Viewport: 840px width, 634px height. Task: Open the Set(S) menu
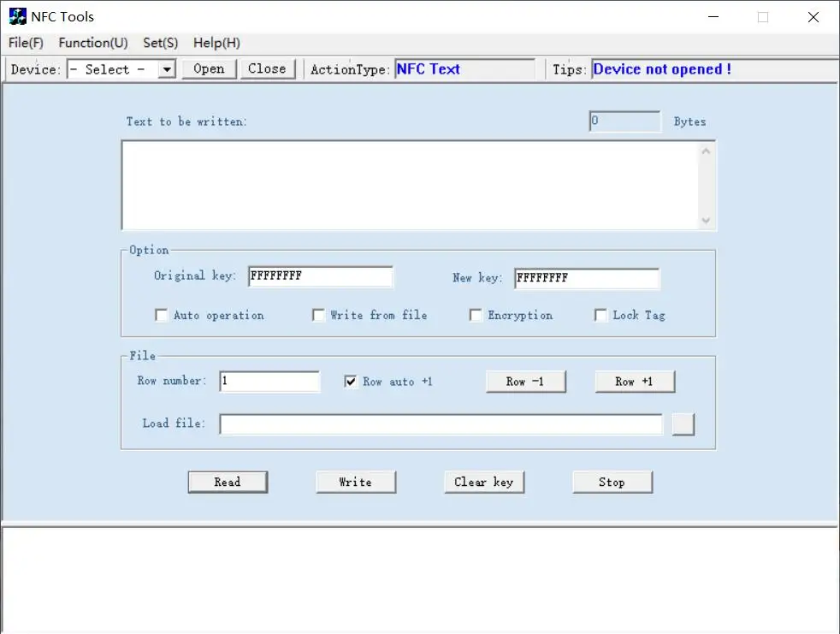tap(160, 43)
